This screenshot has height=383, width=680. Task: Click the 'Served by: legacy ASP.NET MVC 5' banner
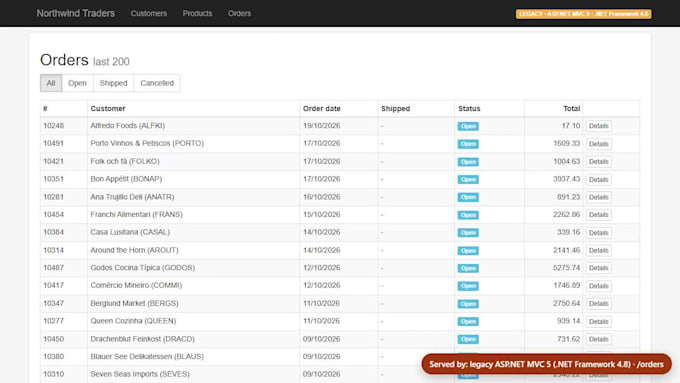546,364
